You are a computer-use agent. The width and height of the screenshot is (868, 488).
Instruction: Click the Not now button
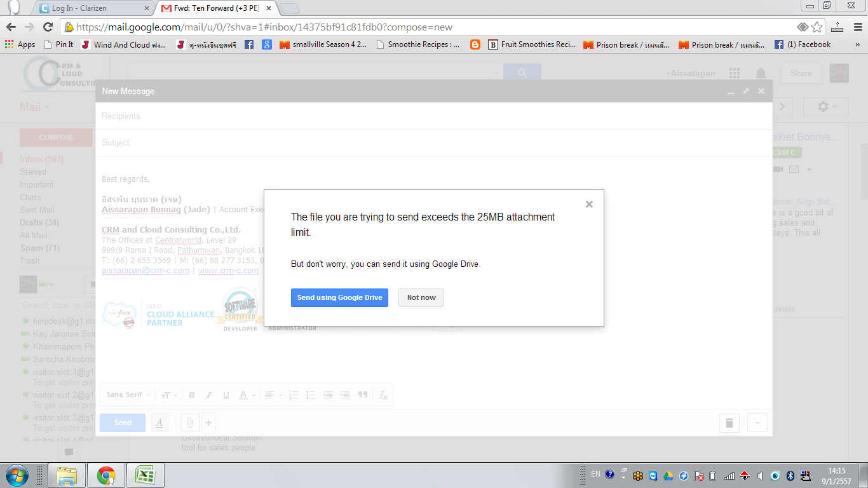click(421, 297)
